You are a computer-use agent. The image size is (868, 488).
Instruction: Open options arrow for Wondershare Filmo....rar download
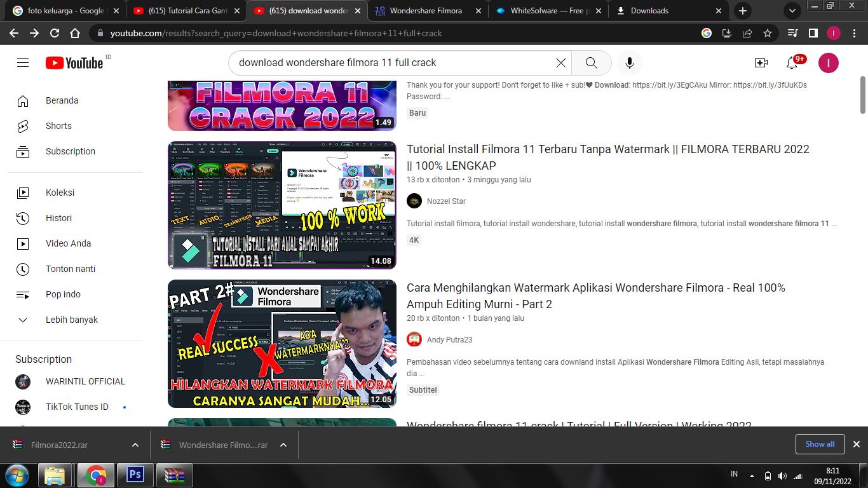283,445
